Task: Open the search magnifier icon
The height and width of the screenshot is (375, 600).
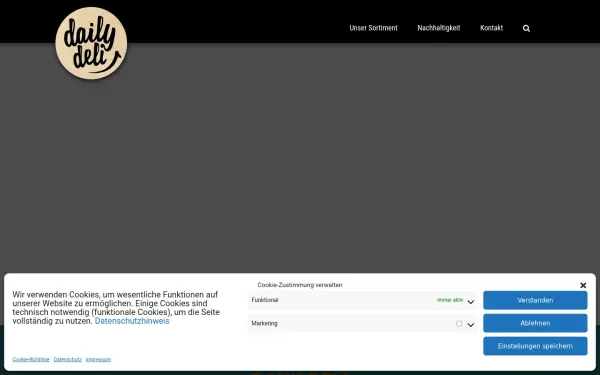Action: (527, 28)
